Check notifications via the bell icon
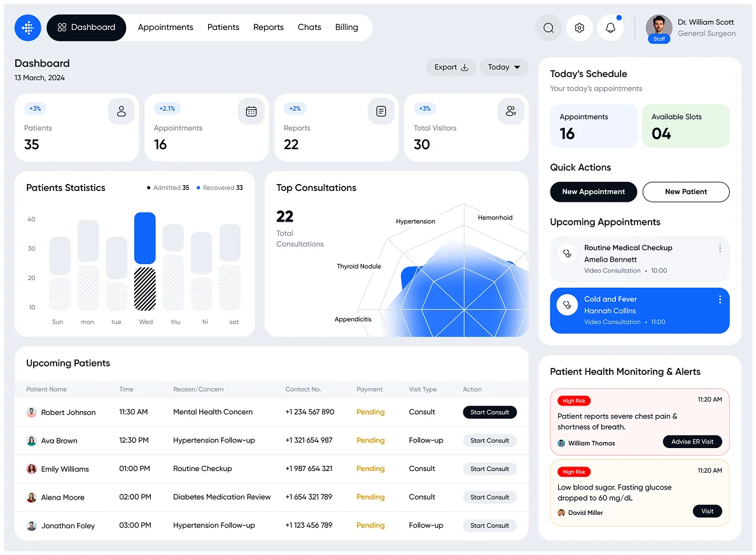Viewport: 756px width, 555px height. pos(610,28)
